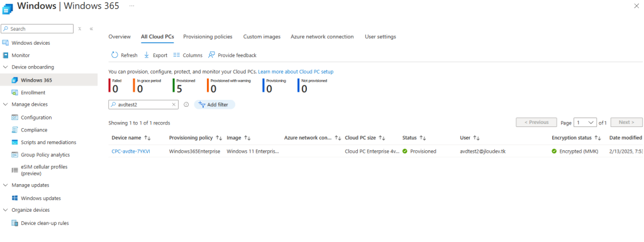
Task: Collapse the Manage devices section
Action: pos(5,104)
